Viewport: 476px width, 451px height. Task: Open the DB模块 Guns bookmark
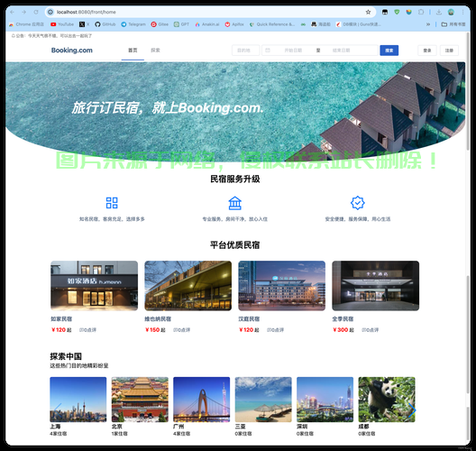(358, 24)
